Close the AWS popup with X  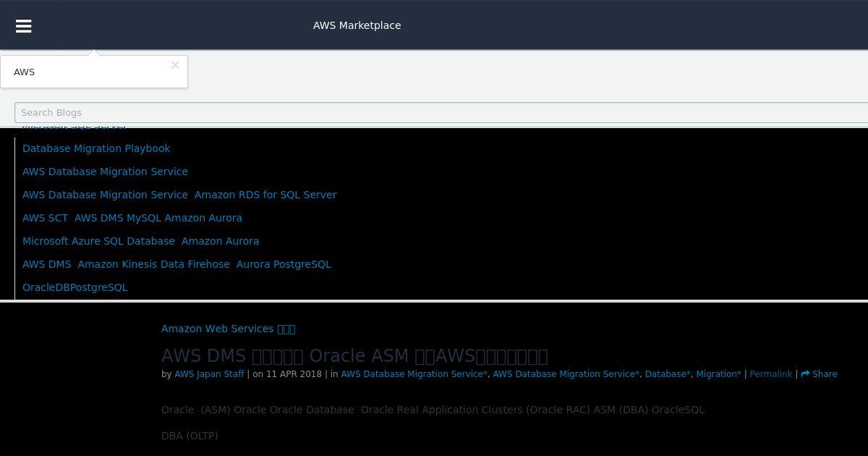pyautogui.click(x=175, y=65)
